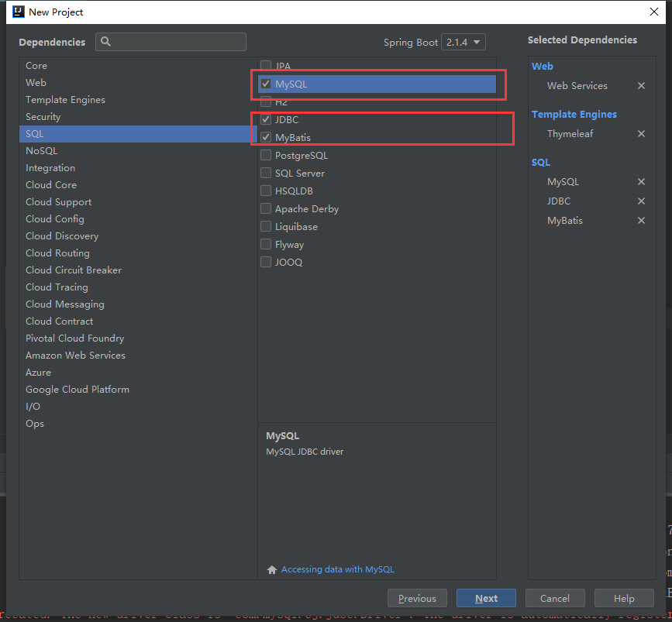The height and width of the screenshot is (622, 672).
Task: Check the Flyway dependency
Action: [x=266, y=244]
